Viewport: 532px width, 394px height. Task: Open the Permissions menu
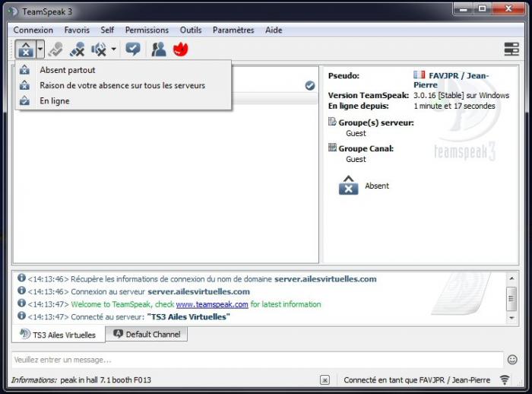(x=147, y=30)
